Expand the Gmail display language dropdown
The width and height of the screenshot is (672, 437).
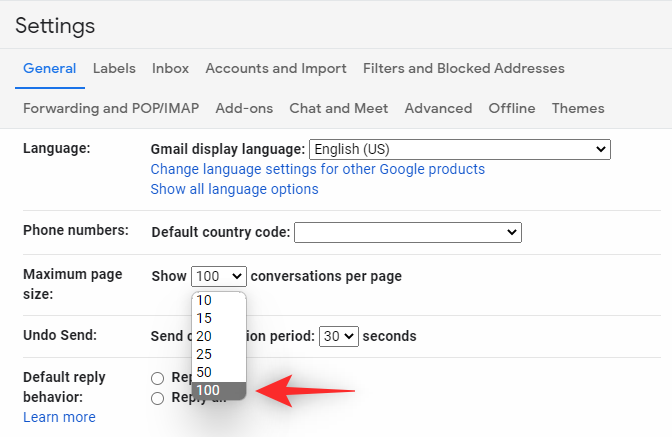point(459,149)
